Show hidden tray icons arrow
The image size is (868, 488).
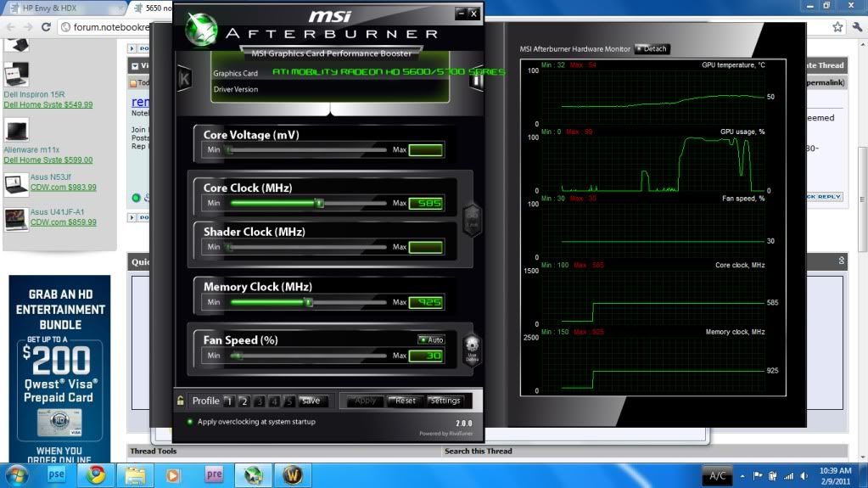pyautogui.click(x=742, y=476)
